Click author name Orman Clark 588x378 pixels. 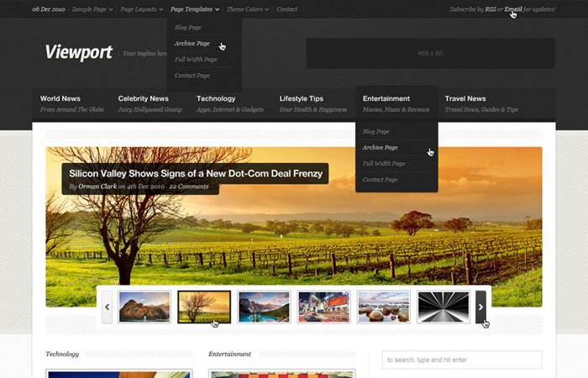97,186
